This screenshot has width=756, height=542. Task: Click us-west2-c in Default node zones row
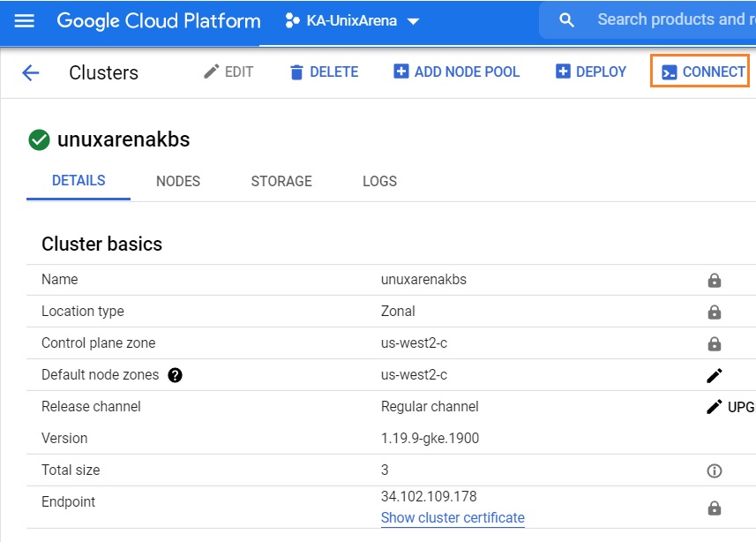(414, 374)
